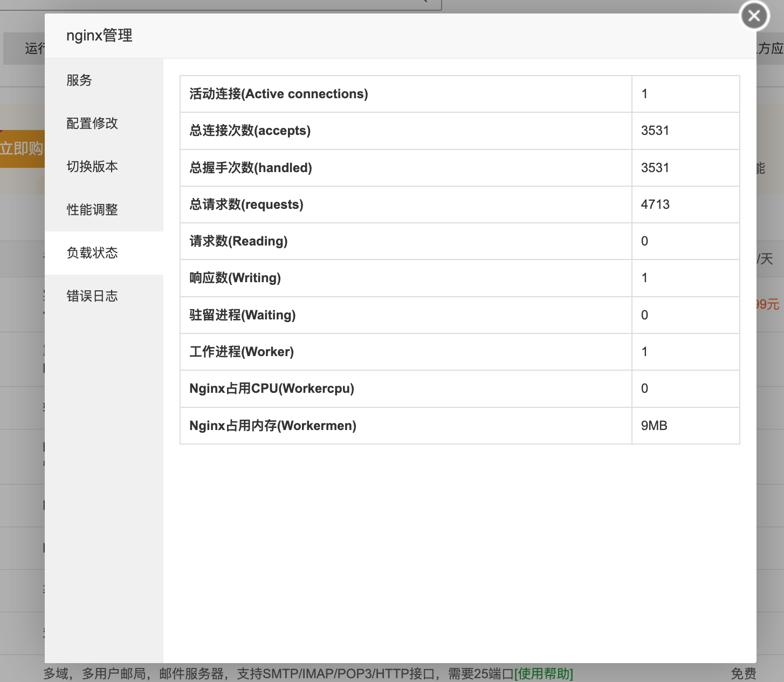Image resolution: width=784 pixels, height=682 pixels.
Task: Click the 响应数(Writing) label
Action: pos(235,278)
